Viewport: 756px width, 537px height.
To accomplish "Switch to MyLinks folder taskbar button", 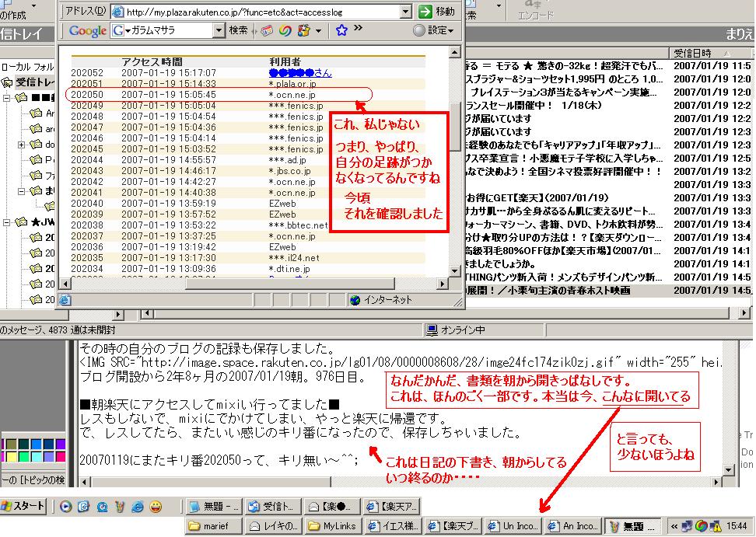I will (333, 526).
